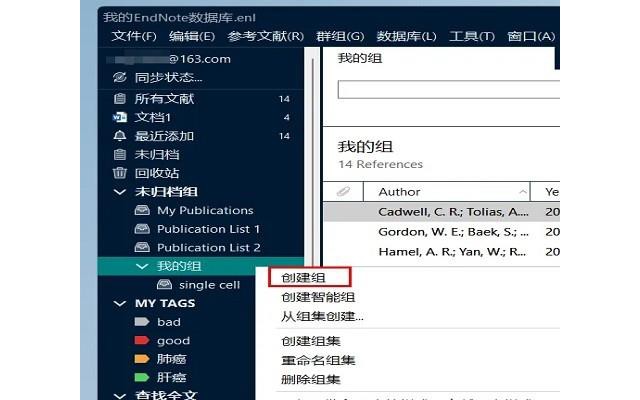
Task: Open the 群组(G) menu
Action: 340,36
